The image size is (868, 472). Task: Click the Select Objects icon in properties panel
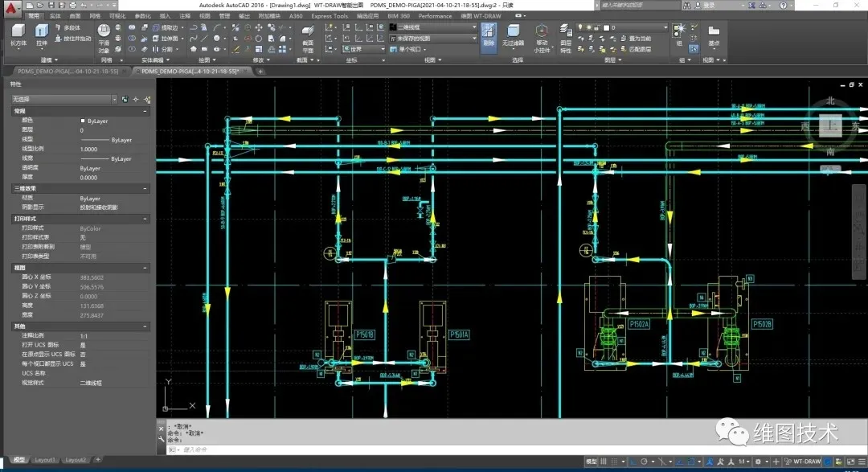136,99
